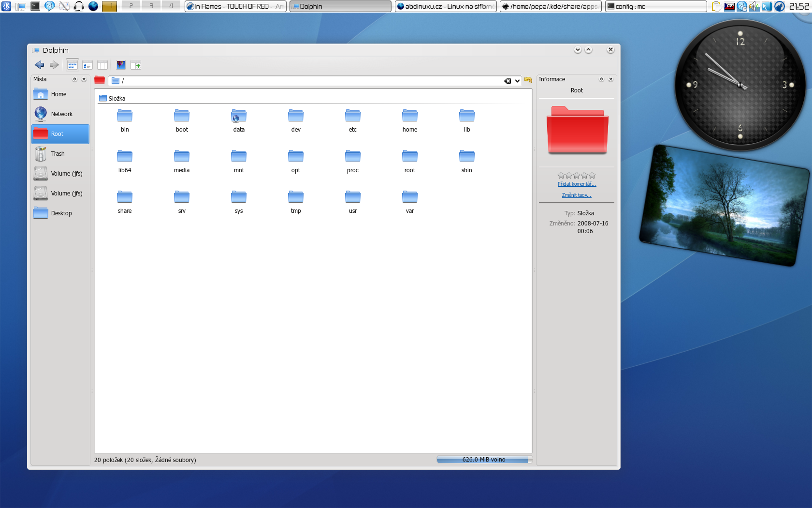Open the KDE application launcher menu
Screen dimensions: 812x508
point(6,6)
